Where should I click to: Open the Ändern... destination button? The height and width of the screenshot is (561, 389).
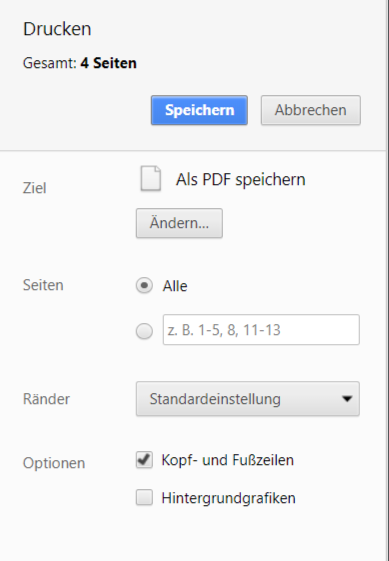pyautogui.click(x=179, y=223)
